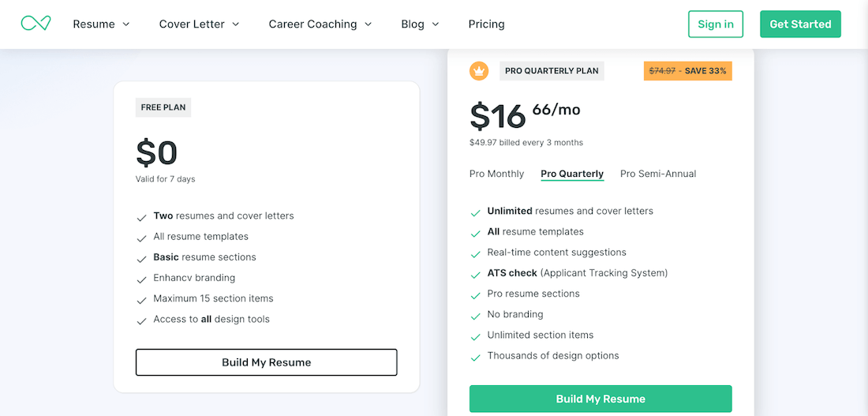Image resolution: width=868 pixels, height=416 pixels.
Task: Click the Get Started button
Action: [800, 24]
